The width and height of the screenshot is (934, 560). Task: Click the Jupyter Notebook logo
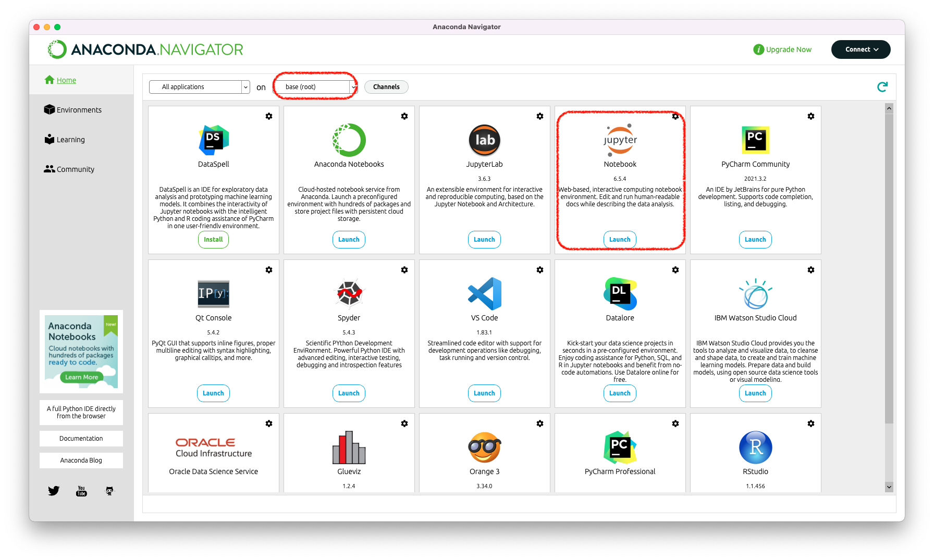pyautogui.click(x=620, y=140)
